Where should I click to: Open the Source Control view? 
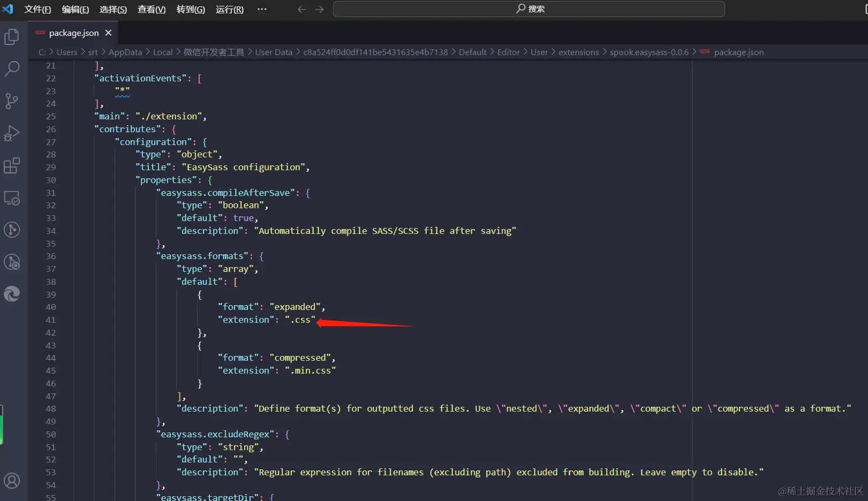(x=12, y=101)
